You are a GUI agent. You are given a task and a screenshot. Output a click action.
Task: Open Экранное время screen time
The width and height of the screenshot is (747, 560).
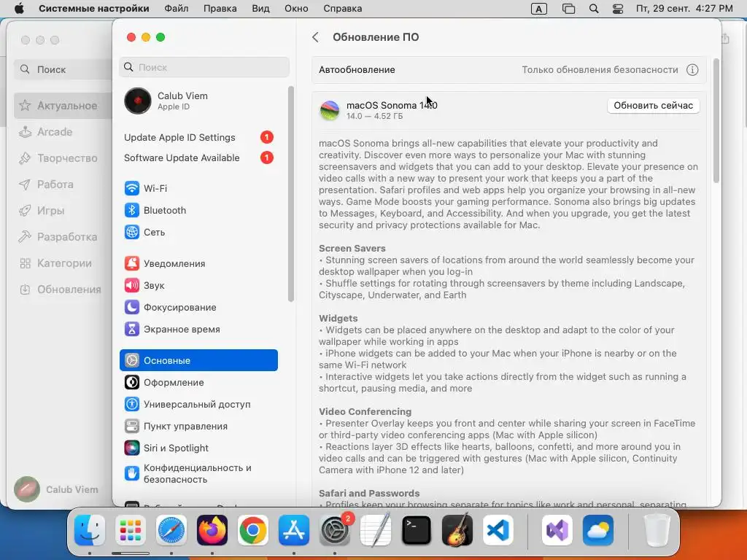point(198,329)
